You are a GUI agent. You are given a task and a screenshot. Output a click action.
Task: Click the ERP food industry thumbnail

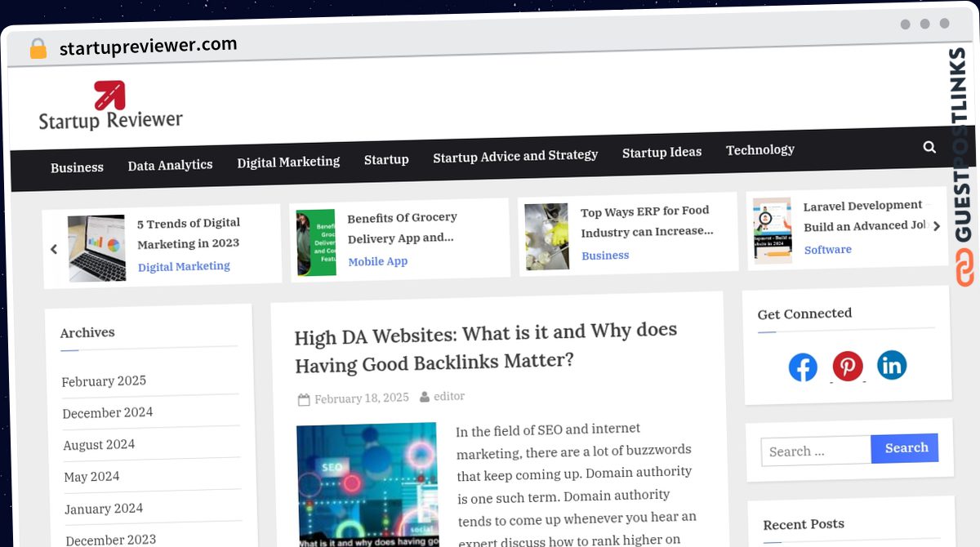point(546,237)
